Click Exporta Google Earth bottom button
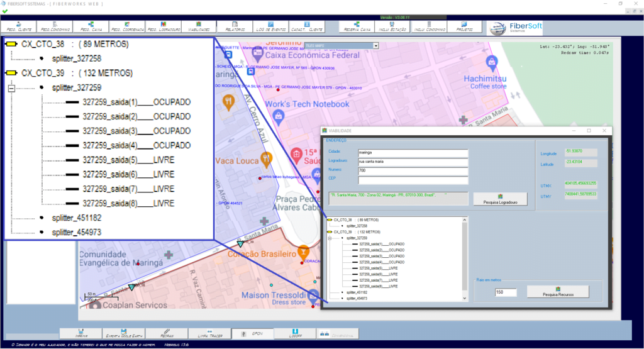 pyautogui.click(x=123, y=334)
